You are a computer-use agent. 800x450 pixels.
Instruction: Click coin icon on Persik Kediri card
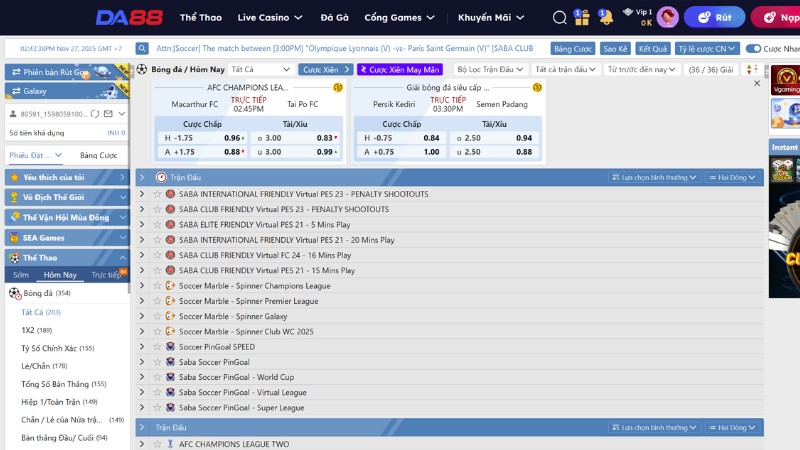pyautogui.click(x=537, y=88)
